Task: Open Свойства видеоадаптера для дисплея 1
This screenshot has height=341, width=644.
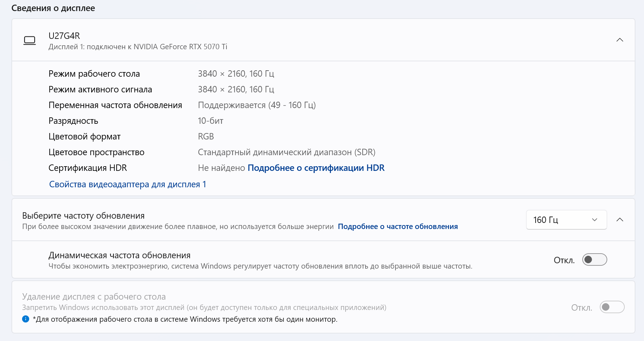Action: point(127,184)
